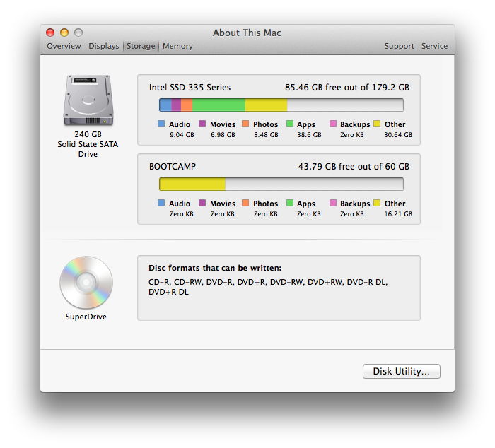Close the About This Mac window

tap(50, 33)
